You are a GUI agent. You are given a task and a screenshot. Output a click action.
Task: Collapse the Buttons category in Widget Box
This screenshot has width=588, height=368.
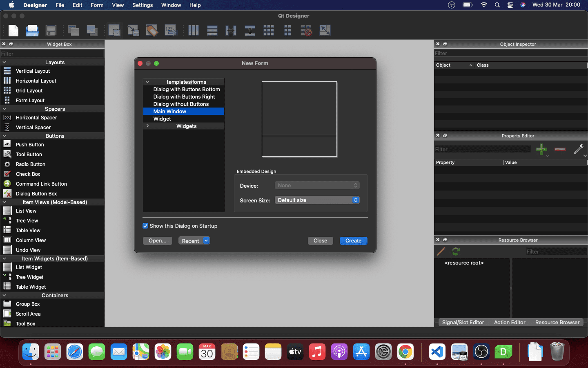[4, 136]
